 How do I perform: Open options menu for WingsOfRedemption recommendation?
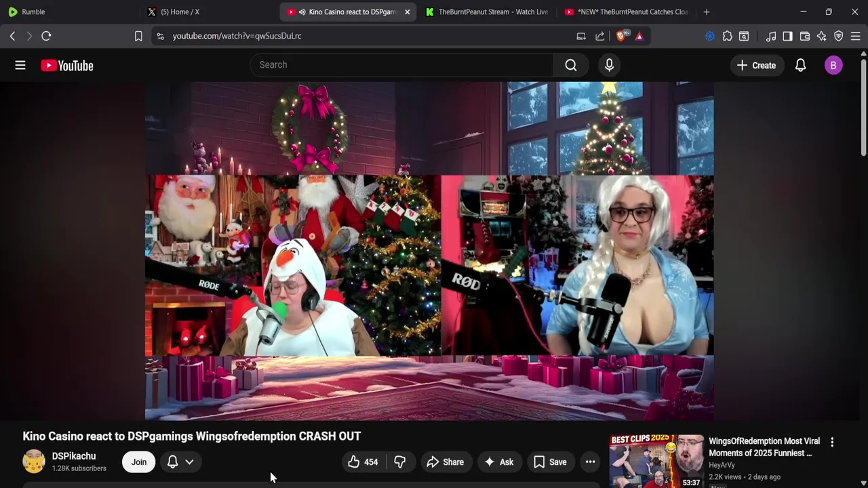point(832,442)
